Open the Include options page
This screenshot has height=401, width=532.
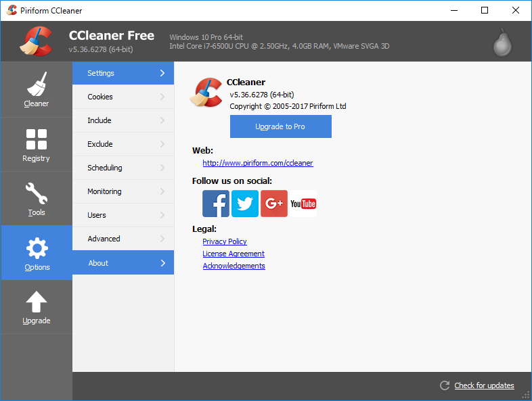[123, 120]
